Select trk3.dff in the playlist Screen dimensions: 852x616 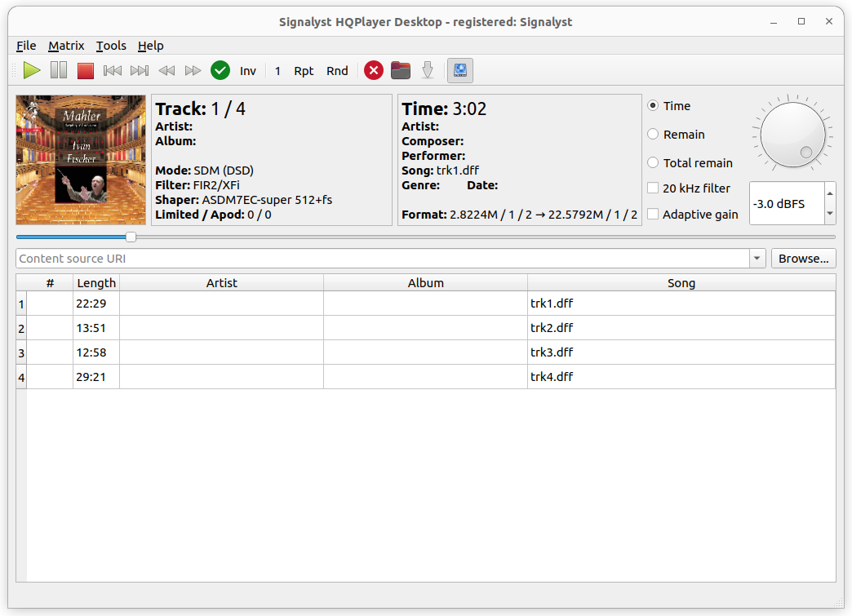[x=552, y=352]
